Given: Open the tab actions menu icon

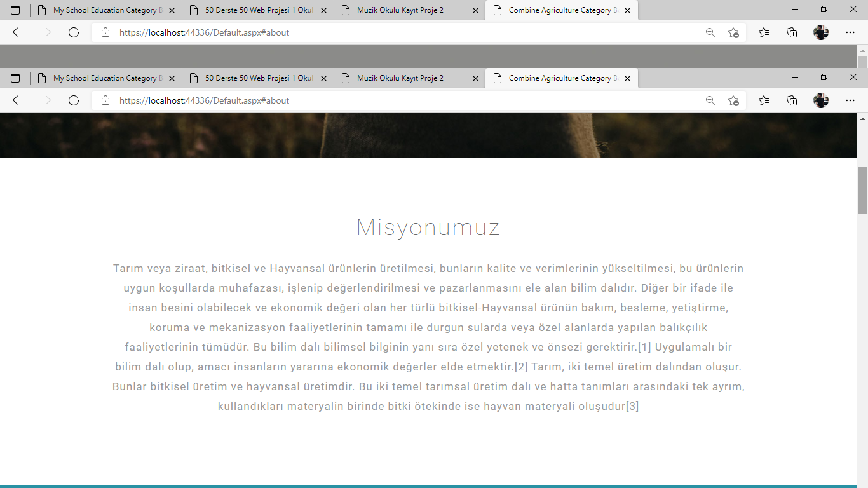Looking at the screenshot, I should pos(15,78).
